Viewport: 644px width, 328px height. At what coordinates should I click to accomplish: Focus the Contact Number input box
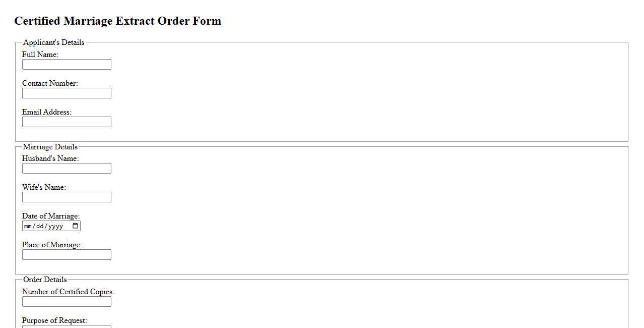pyautogui.click(x=67, y=93)
